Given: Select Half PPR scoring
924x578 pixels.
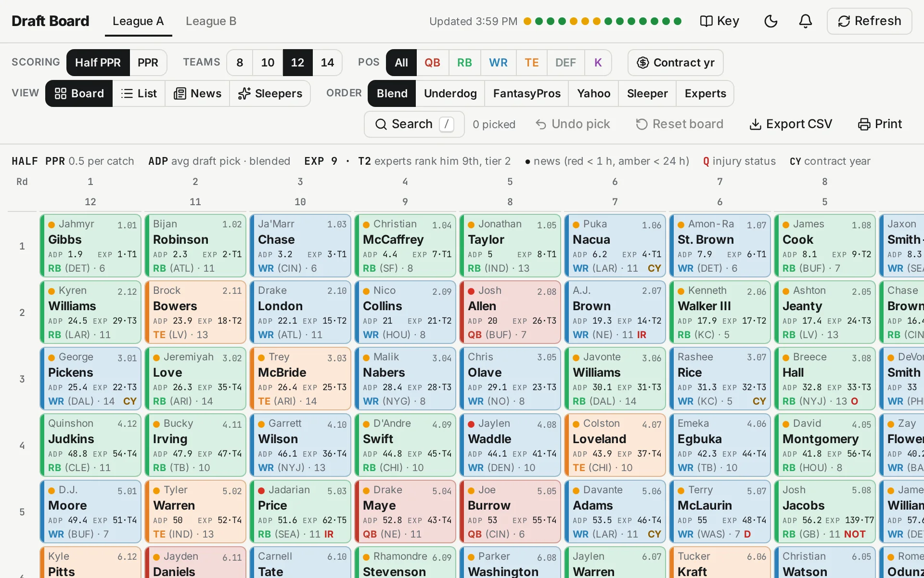Looking at the screenshot, I should 98,63.
